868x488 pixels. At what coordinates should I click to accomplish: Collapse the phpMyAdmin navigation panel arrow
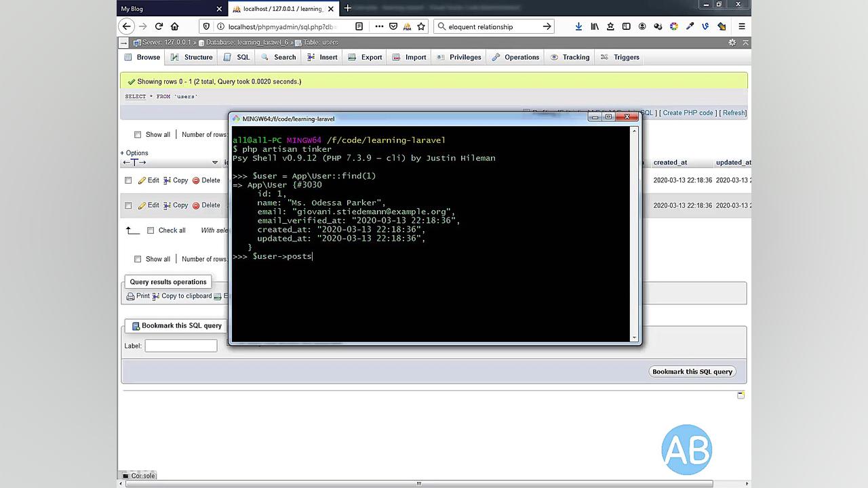(124, 42)
